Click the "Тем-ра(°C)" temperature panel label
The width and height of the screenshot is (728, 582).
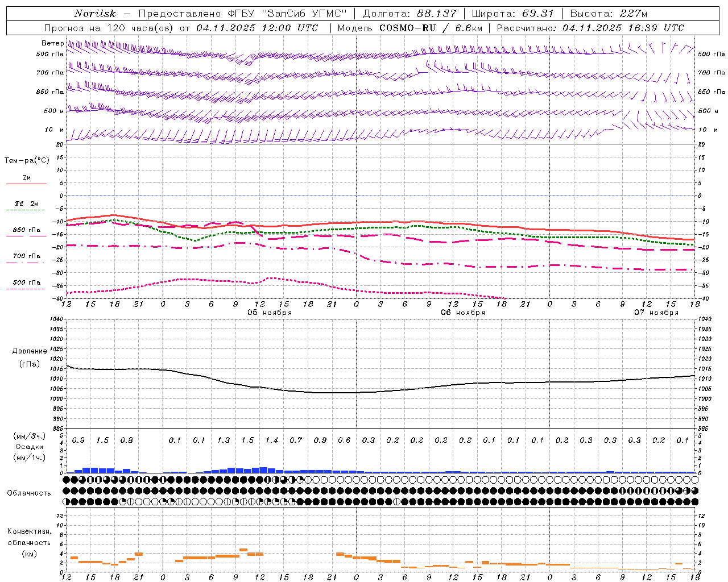point(27,161)
